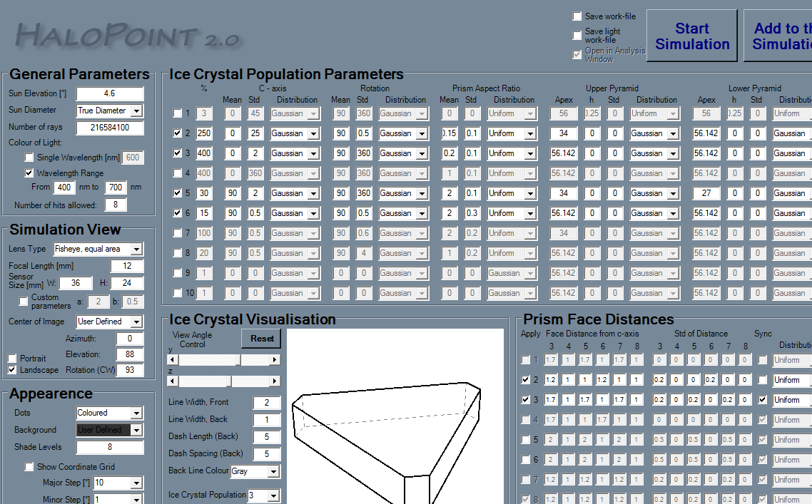
Task: Enable ice crystal population row 1 checkbox
Action: [x=178, y=113]
